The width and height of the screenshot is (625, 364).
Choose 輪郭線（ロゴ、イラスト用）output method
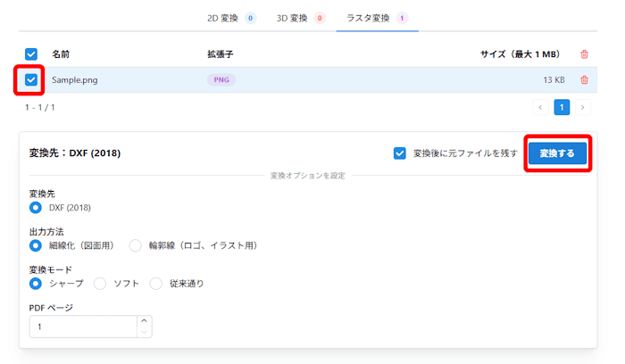pos(135,245)
